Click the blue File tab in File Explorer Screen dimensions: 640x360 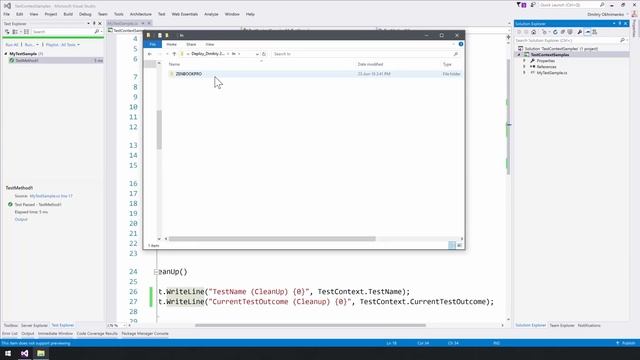(x=153, y=44)
